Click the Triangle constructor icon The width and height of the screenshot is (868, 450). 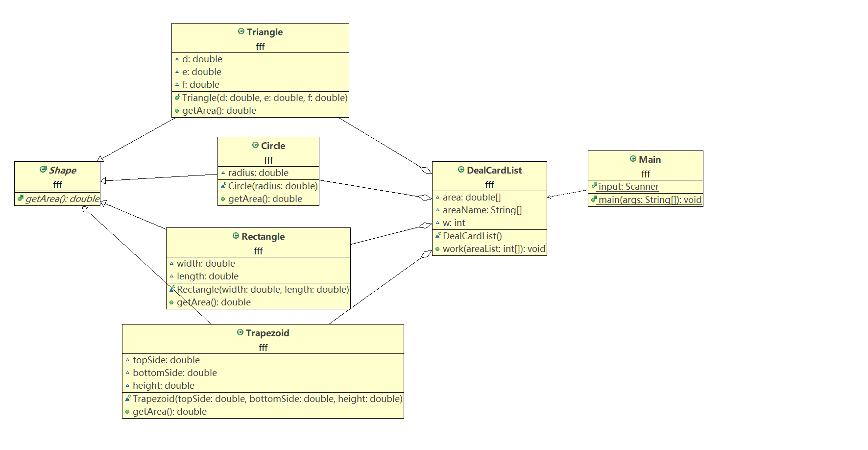[x=177, y=97]
